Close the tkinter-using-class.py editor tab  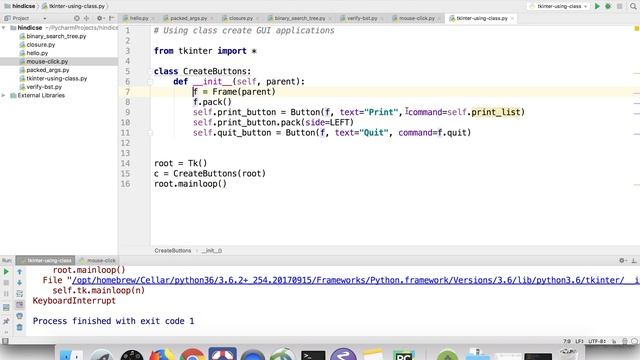pos(512,18)
